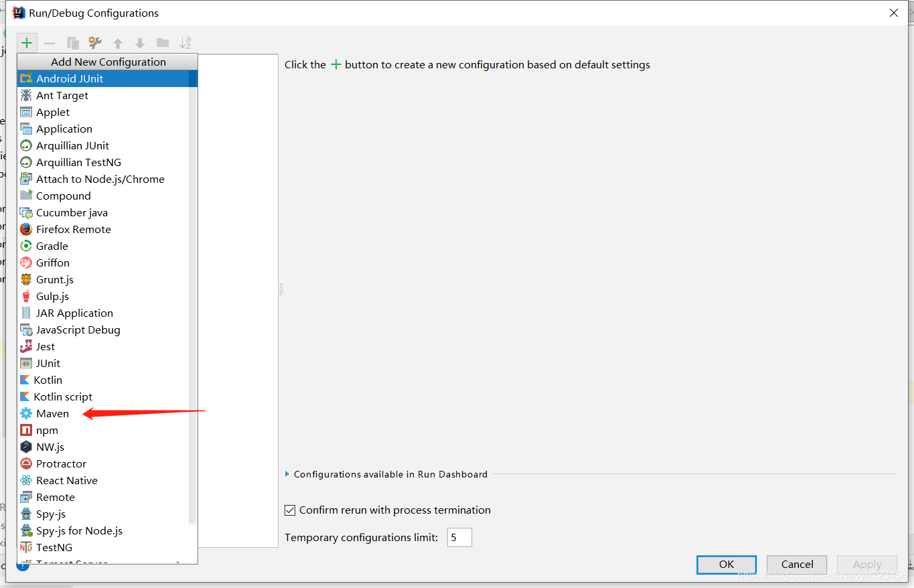Open the Edit Defaults wrench icon
The image size is (914, 588).
[95, 43]
